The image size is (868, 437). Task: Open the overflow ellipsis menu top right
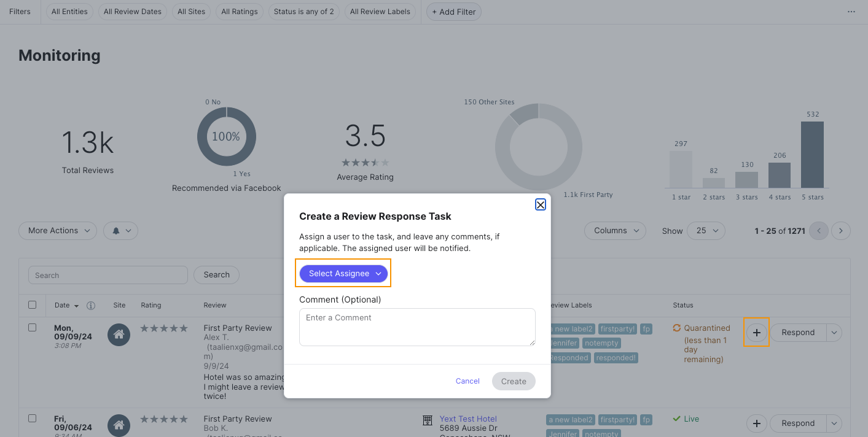(851, 11)
